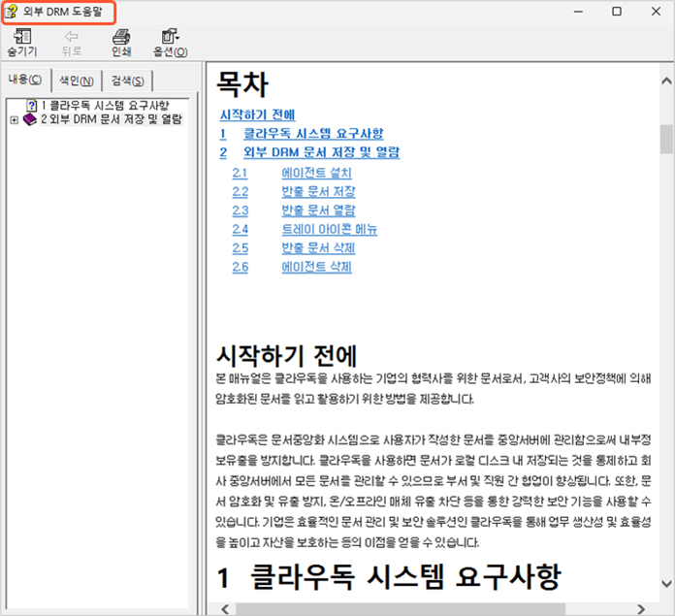Click the vertical scrollbar thumb

666,139
